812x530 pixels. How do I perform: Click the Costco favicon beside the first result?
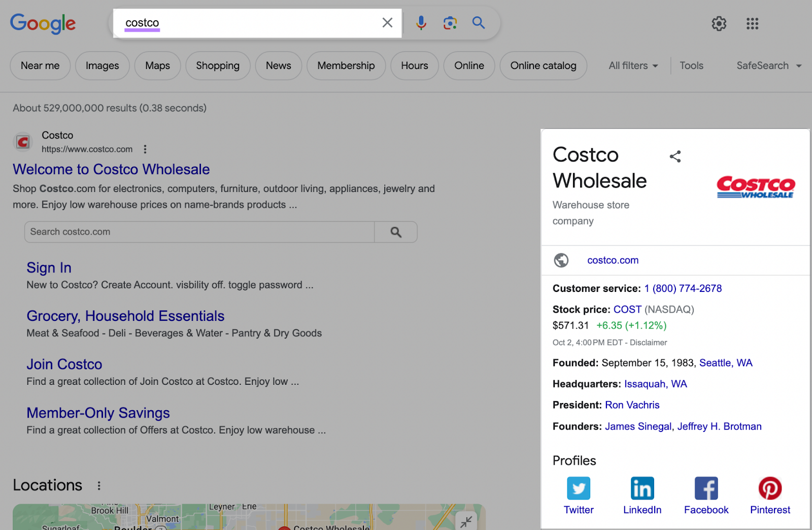[x=23, y=142]
